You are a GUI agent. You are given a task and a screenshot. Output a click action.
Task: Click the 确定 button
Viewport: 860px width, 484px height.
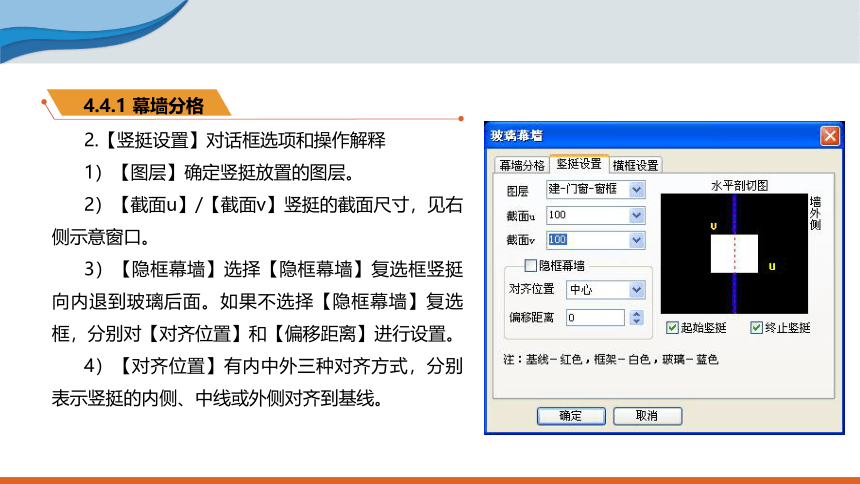pyautogui.click(x=571, y=416)
